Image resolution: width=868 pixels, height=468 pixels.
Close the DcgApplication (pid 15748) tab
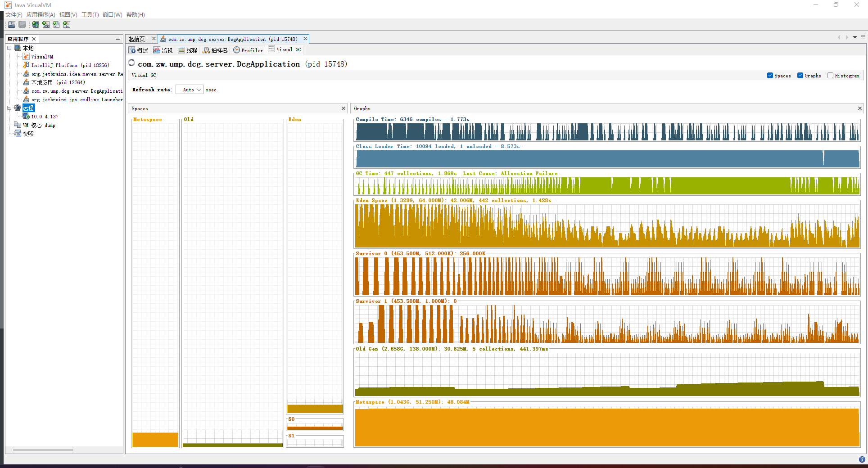[x=305, y=39]
